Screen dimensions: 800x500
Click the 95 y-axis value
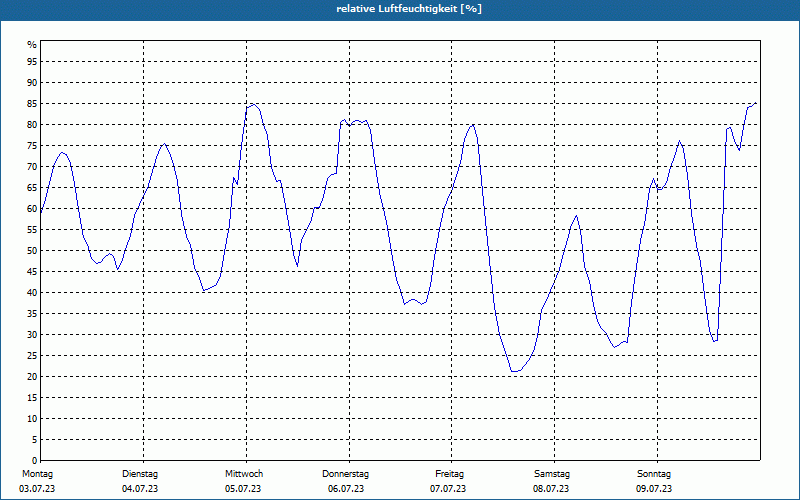pos(32,62)
